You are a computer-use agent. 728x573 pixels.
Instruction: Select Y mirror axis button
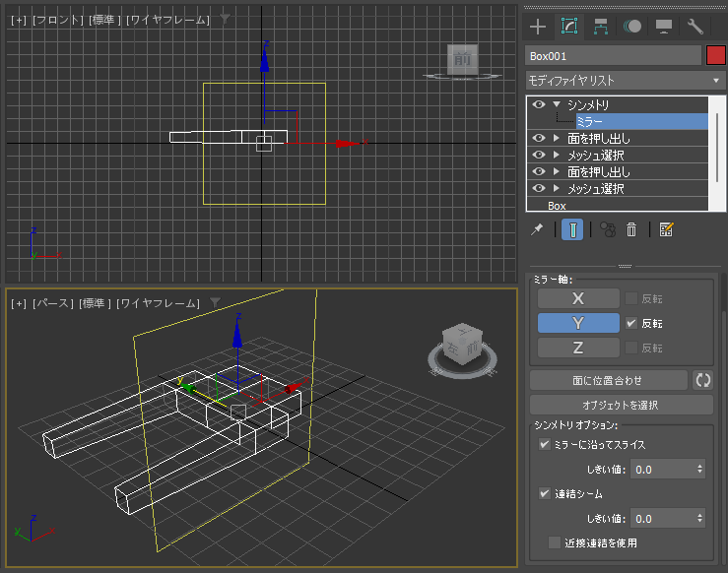tap(578, 323)
